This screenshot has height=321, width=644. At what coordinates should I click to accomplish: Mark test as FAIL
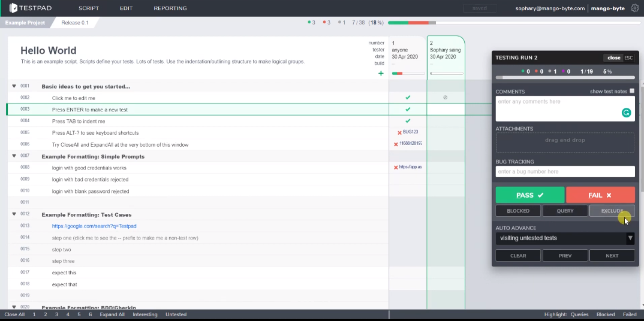(x=600, y=195)
